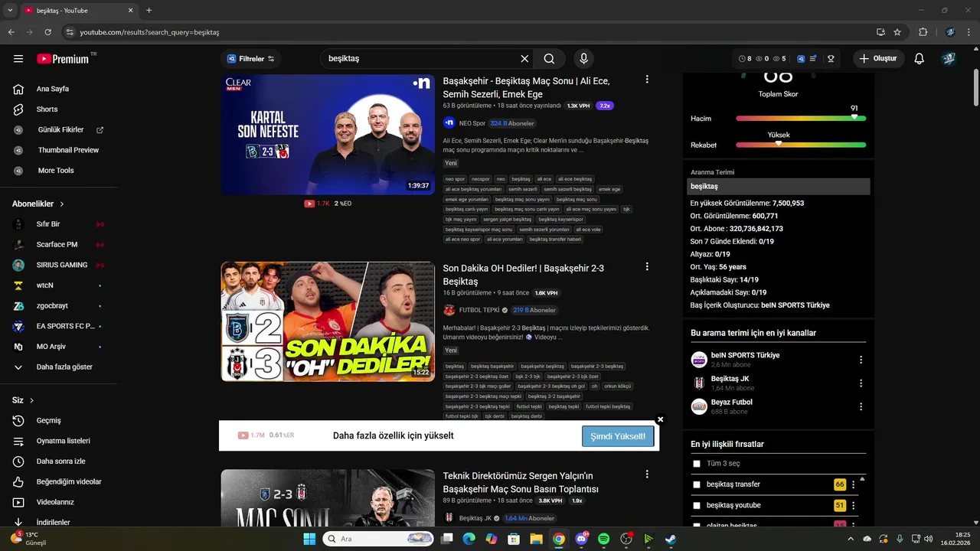
Task: Click the search magnifier button
Action: click(x=549, y=59)
